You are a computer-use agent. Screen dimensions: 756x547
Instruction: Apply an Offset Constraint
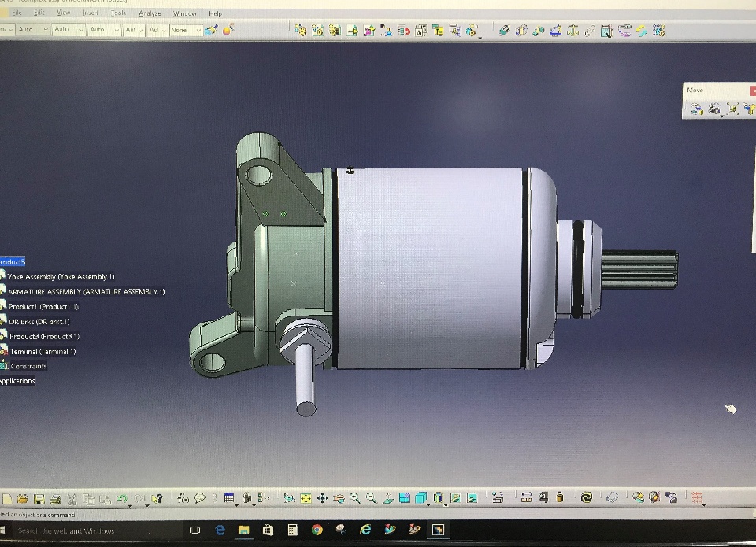point(539,31)
